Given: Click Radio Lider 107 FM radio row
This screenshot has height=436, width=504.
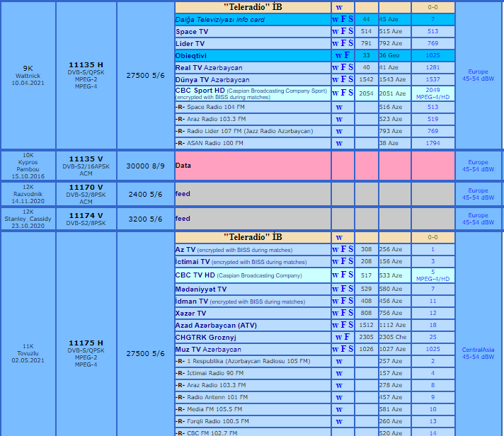Looking at the screenshot, I should 253,131.
